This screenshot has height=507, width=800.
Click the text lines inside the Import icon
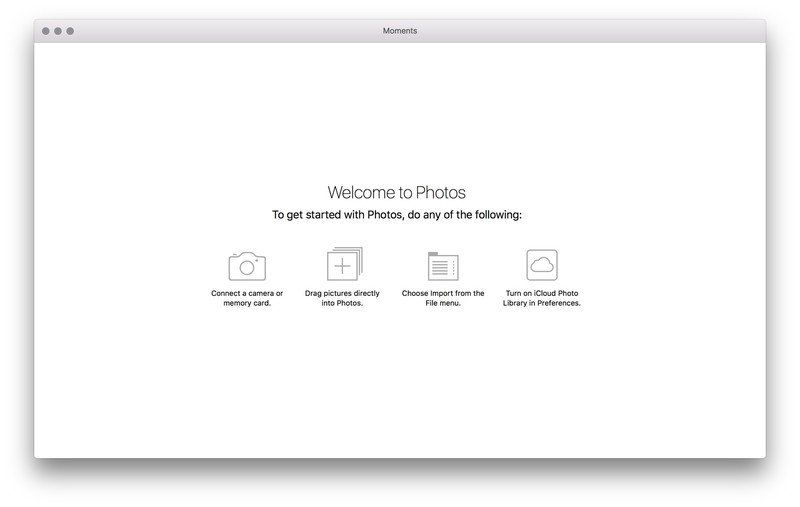[440, 269]
